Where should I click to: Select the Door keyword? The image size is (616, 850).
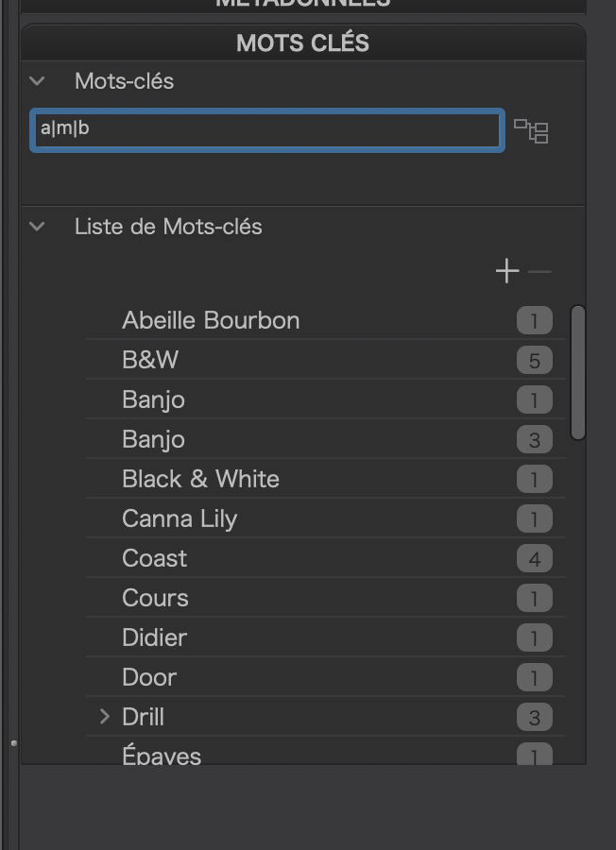click(149, 677)
